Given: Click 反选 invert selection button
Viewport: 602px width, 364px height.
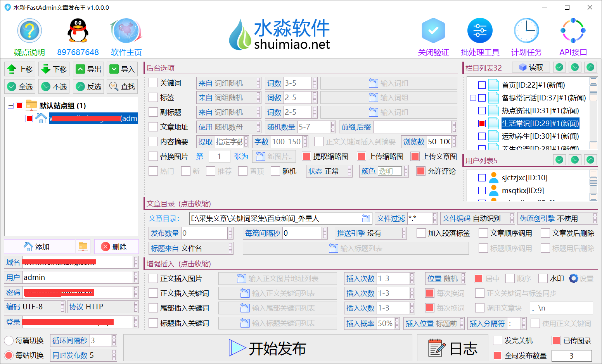Looking at the screenshot, I should [88, 86].
